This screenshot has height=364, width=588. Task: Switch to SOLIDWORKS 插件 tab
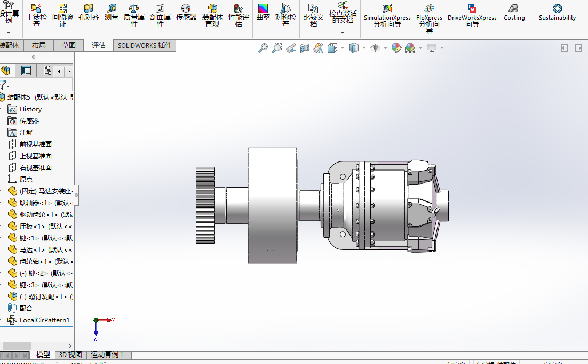145,45
